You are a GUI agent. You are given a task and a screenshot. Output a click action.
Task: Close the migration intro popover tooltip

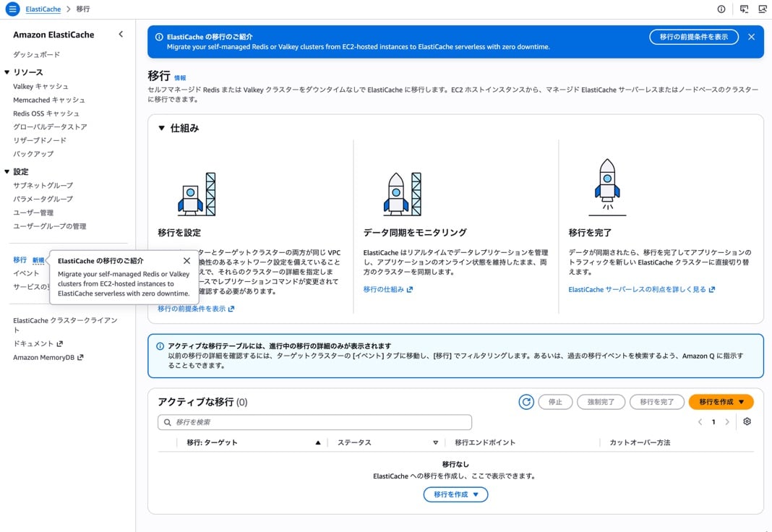point(186,261)
